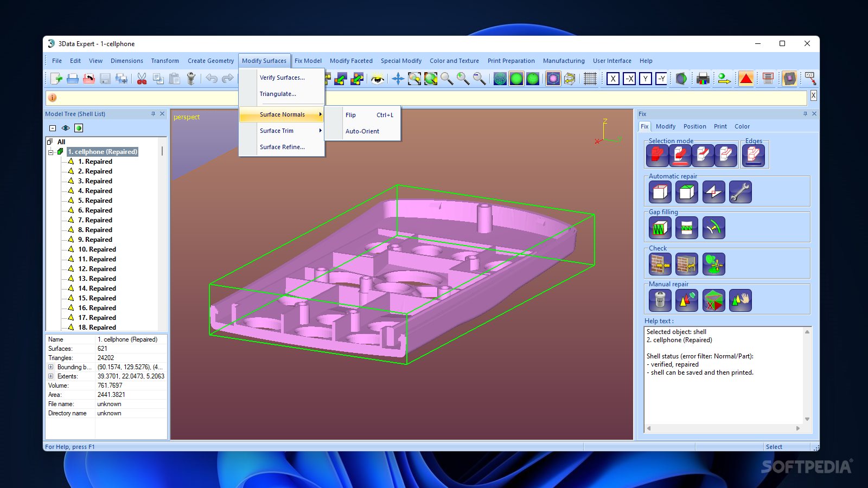
Task: Toggle the solid green sphere shading mode
Action: pos(516,79)
